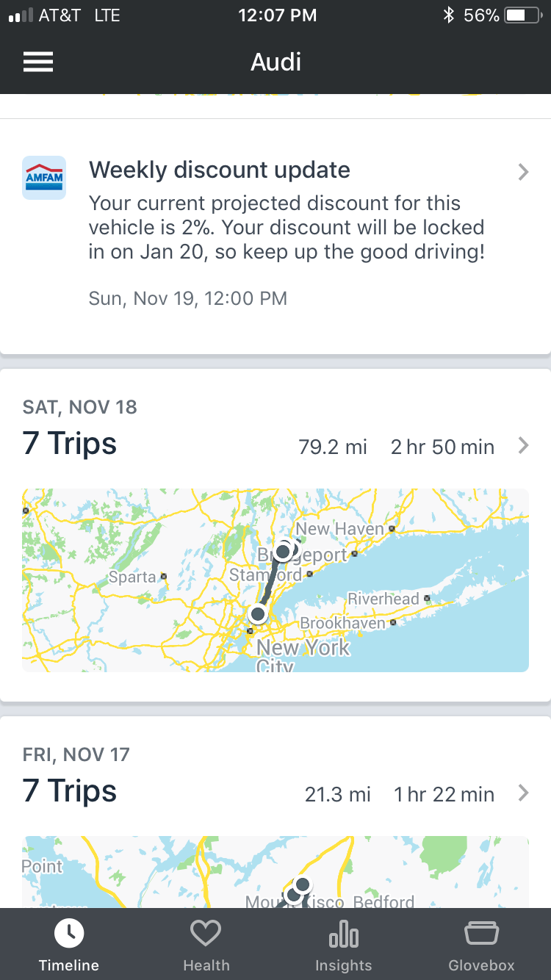Open the Saturday trips map thumbnail
The height and width of the screenshot is (980, 551).
coord(275,580)
